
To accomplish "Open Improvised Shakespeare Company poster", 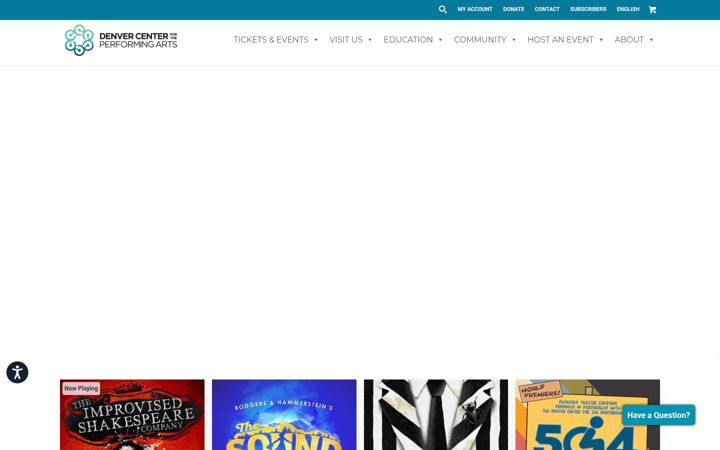I will pyautogui.click(x=132, y=415).
